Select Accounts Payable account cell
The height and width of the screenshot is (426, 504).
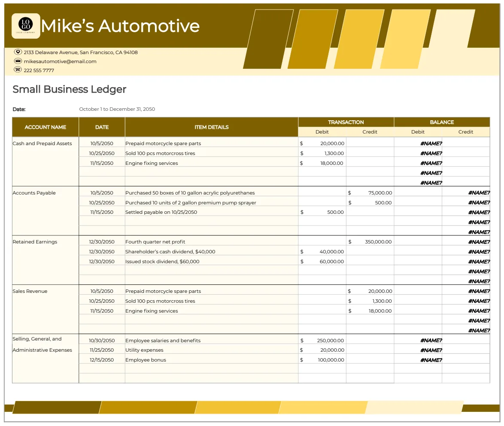46,211
